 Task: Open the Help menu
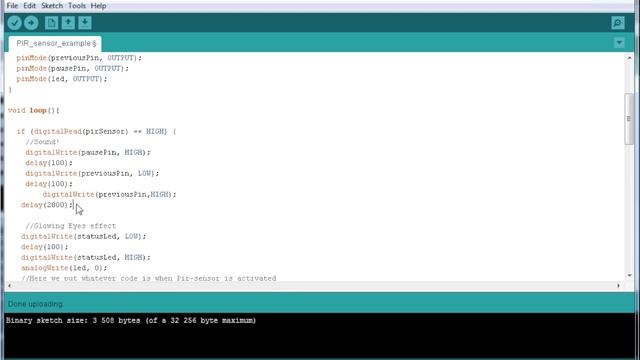[x=98, y=6]
